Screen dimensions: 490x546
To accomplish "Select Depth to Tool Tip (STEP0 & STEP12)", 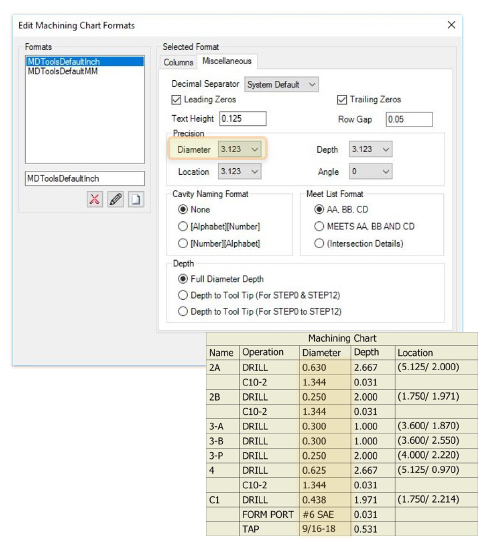I will click(183, 295).
